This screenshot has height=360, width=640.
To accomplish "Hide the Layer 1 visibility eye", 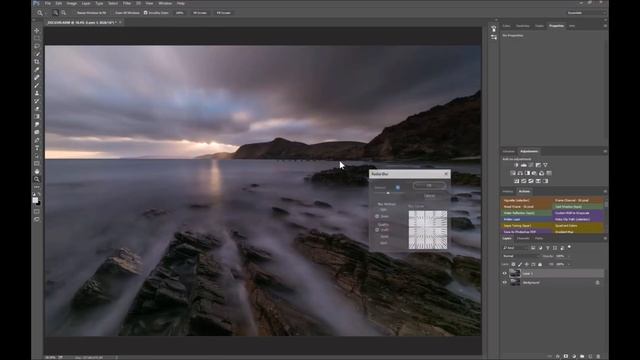I will pos(505,273).
